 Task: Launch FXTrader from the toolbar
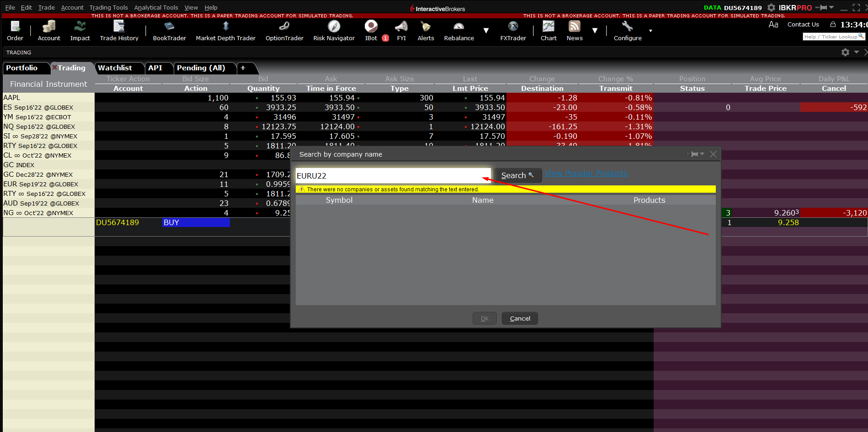[x=513, y=31]
